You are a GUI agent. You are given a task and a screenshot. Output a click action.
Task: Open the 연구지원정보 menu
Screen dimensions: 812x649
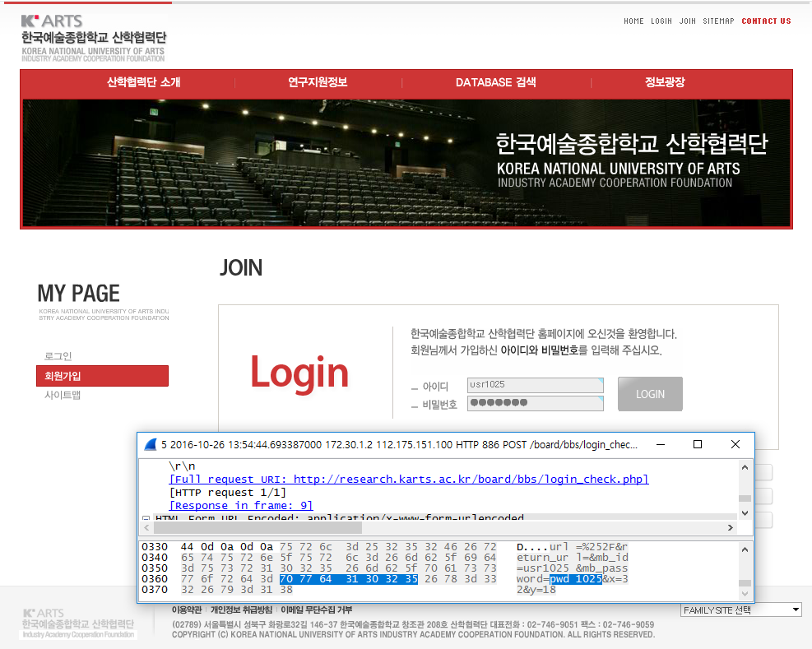(318, 82)
